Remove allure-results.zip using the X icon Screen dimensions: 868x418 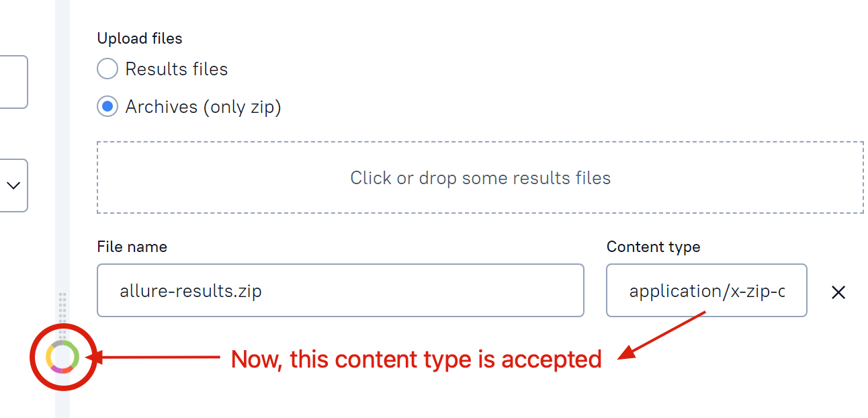(x=838, y=292)
